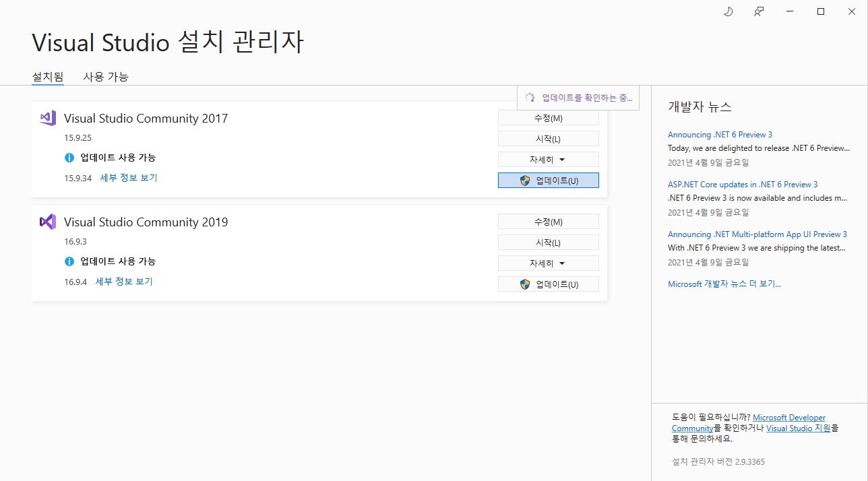Maximize the installer window
This screenshot has width=868, height=481.
(821, 11)
